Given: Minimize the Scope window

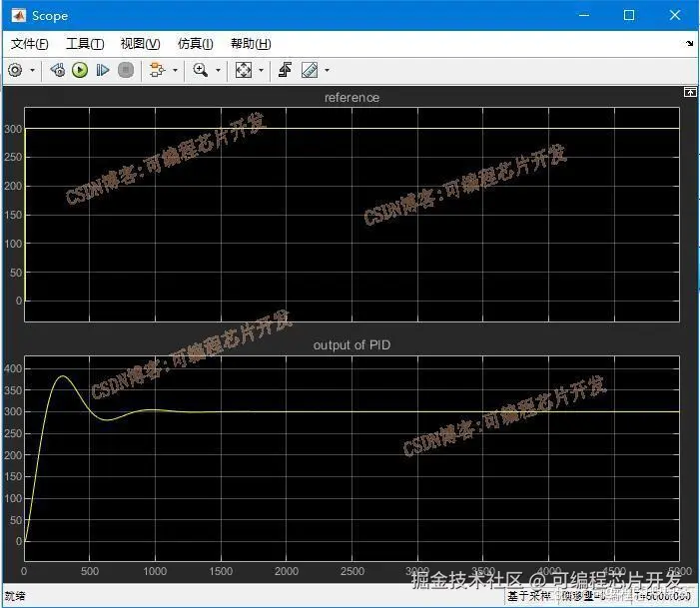Looking at the screenshot, I should click(x=584, y=15).
